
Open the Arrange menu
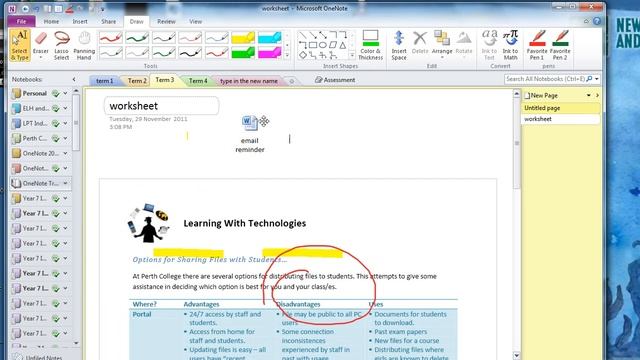tap(442, 45)
